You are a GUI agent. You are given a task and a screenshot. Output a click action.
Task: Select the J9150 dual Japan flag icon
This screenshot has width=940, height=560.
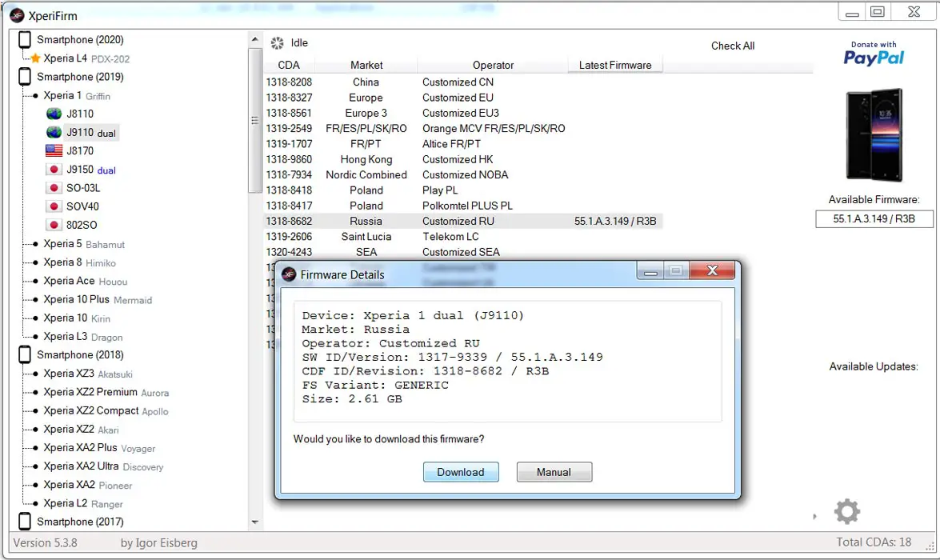(x=54, y=169)
